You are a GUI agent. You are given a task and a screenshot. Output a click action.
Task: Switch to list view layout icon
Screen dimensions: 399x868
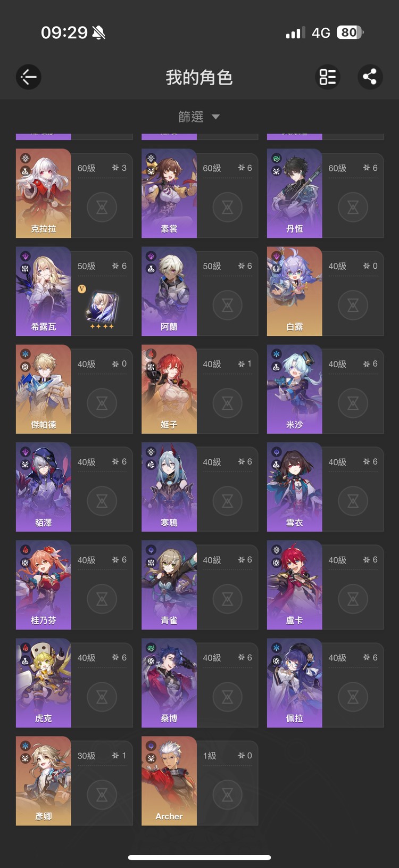tap(328, 77)
